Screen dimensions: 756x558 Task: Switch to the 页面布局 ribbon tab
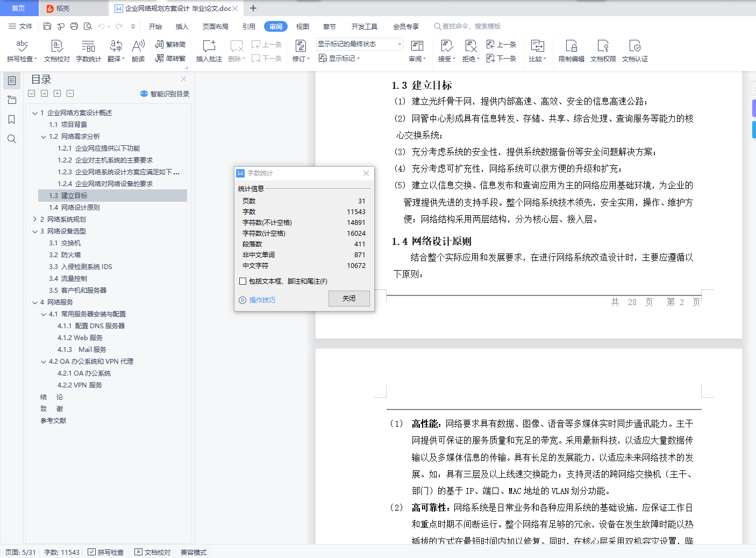[216, 26]
